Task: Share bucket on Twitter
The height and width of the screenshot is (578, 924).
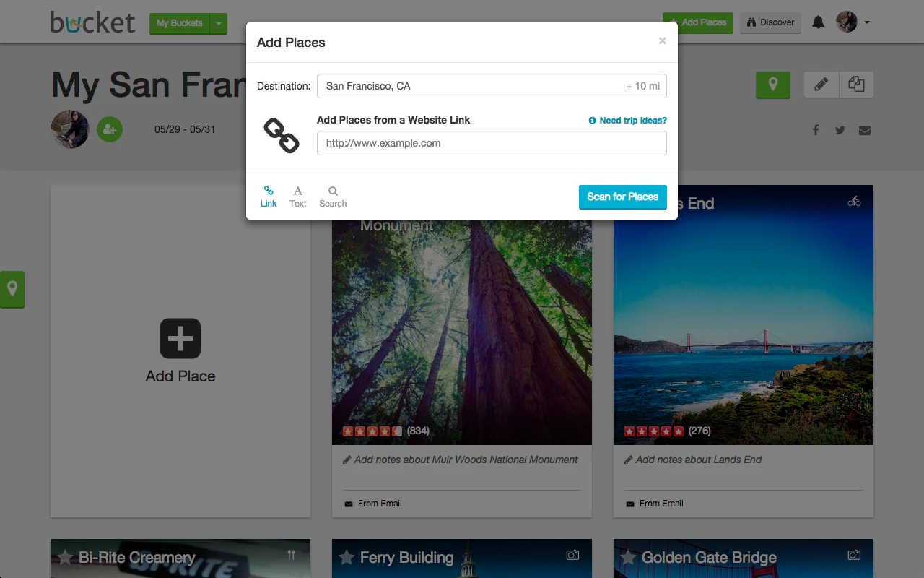Action: (840, 130)
